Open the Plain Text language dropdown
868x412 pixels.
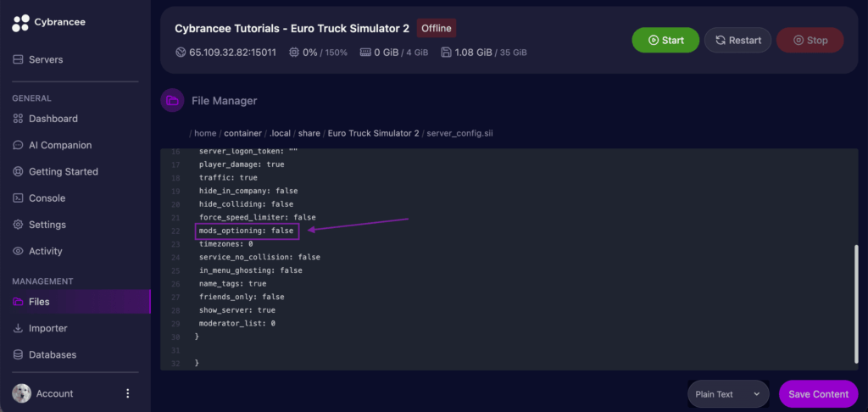(x=728, y=394)
